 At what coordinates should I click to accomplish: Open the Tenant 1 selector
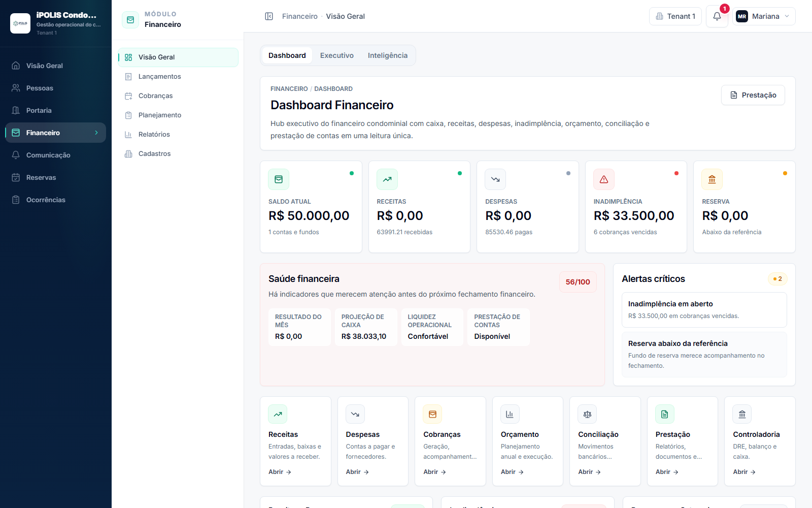coord(675,16)
